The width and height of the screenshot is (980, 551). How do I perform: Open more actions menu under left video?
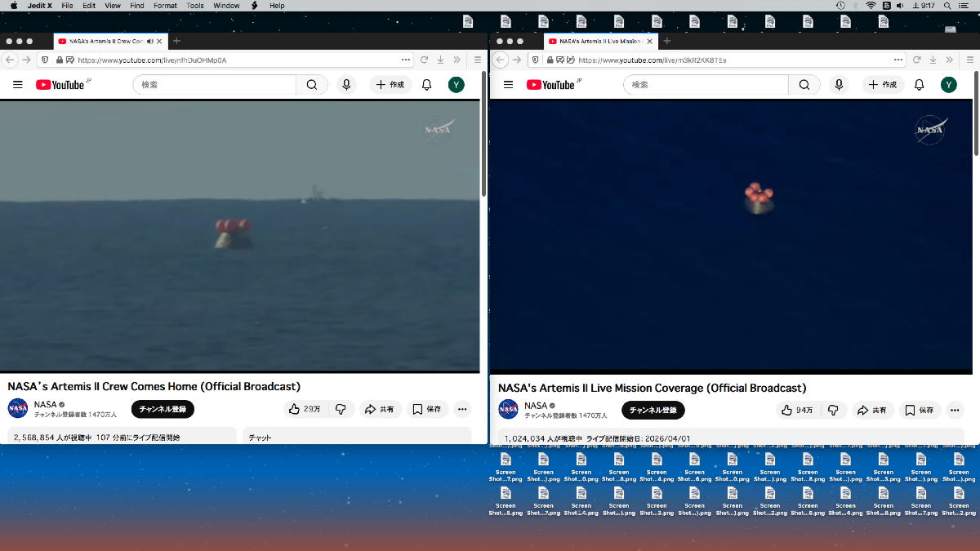pos(462,409)
